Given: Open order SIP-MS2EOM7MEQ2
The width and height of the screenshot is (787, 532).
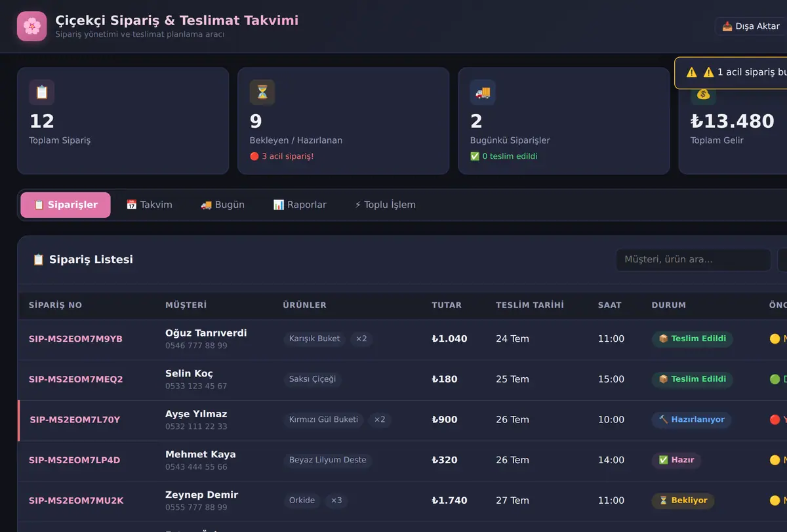Looking at the screenshot, I should click(x=76, y=379).
